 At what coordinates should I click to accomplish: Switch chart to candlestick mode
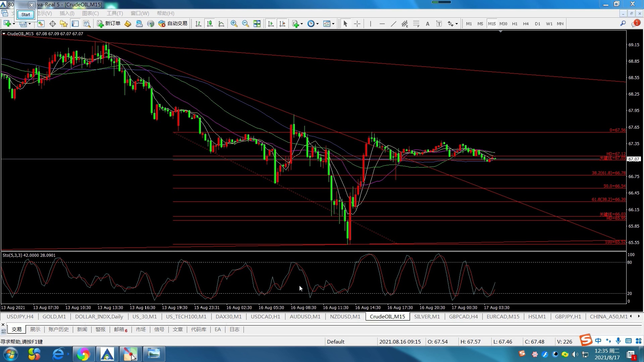pyautogui.click(x=210, y=24)
